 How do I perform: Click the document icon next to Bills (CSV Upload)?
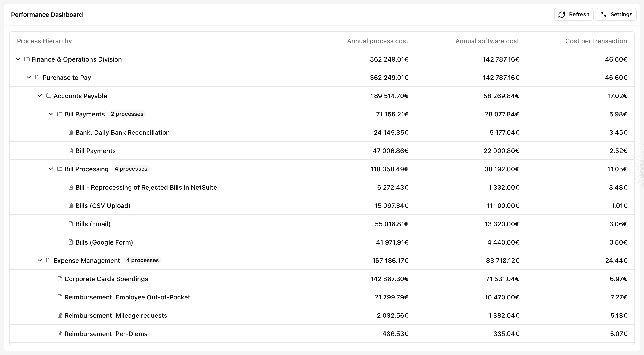[x=70, y=205]
